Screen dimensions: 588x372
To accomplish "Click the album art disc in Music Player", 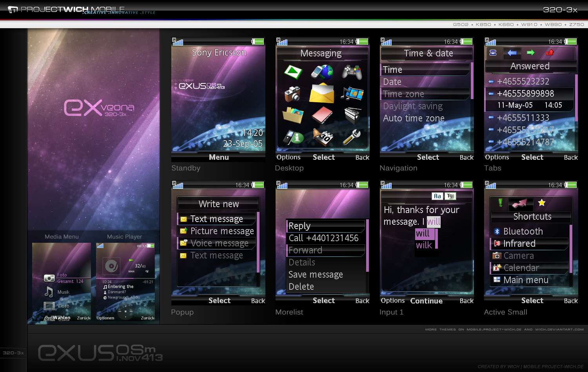I will pyautogui.click(x=111, y=266).
